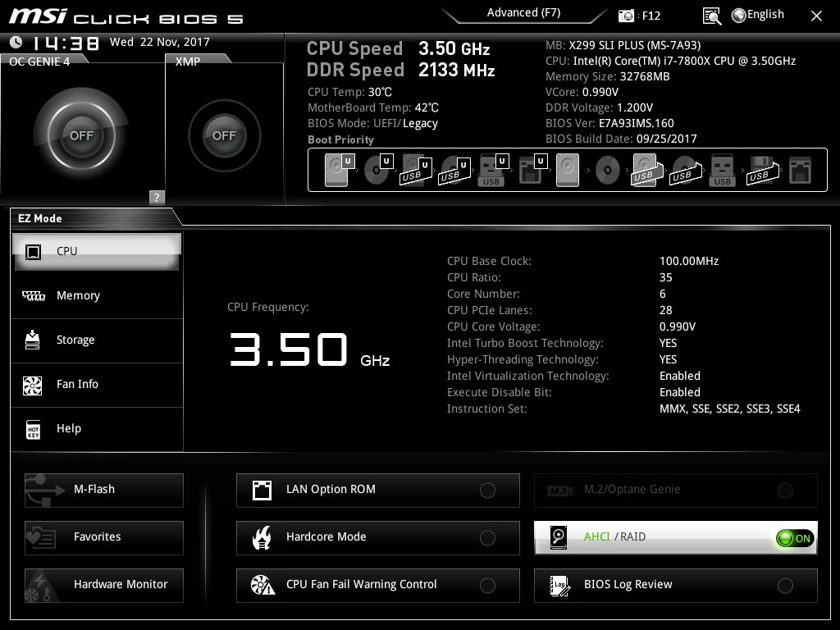The width and height of the screenshot is (840, 630).
Task: Select the UEFI USB hard disk boot icon
Action: (416, 171)
